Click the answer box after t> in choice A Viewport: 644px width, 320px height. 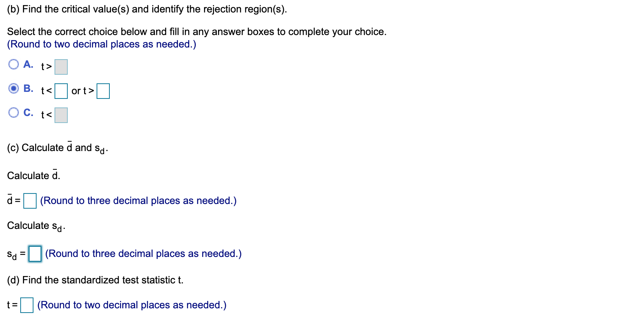(x=62, y=67)
